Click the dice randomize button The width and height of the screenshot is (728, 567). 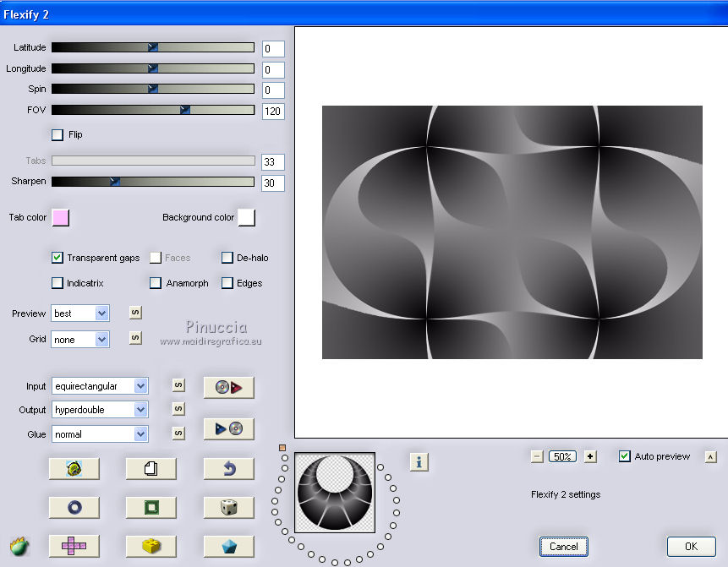[x=228, y=507]
